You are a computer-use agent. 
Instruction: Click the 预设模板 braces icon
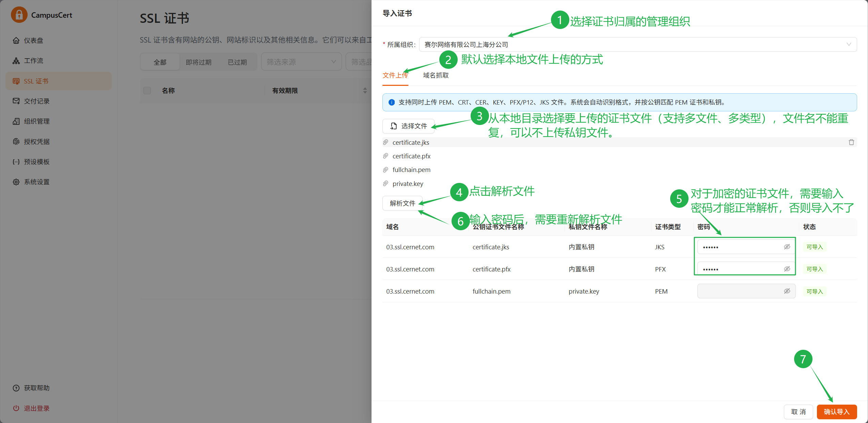click(16, 162)
